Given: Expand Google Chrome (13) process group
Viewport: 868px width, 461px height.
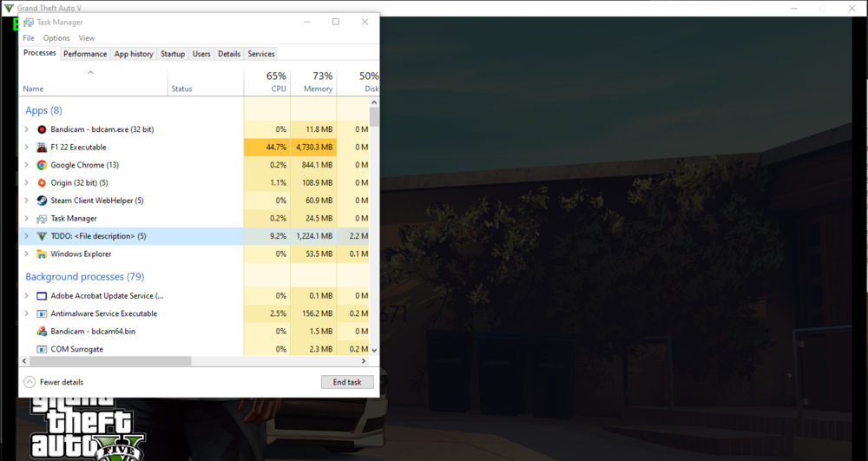Looking at the screenshot, I should click(26, 165).
